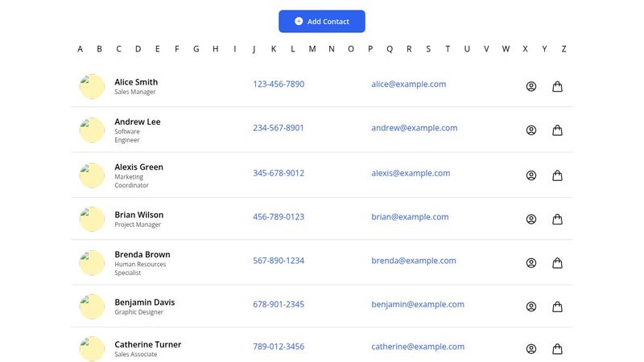Click Alice Smith's shopping bag icon
The height and width of the screenshot is (362, 644).
(557, 87)
